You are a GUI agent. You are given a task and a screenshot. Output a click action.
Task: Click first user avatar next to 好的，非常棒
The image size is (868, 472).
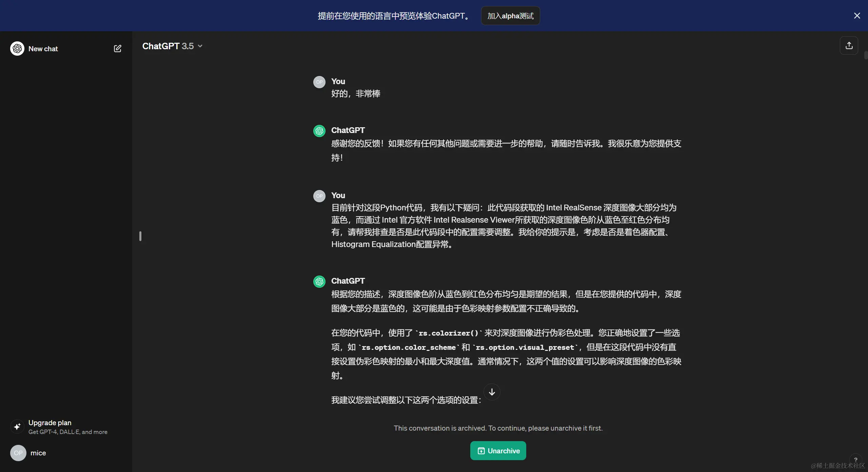319,82
